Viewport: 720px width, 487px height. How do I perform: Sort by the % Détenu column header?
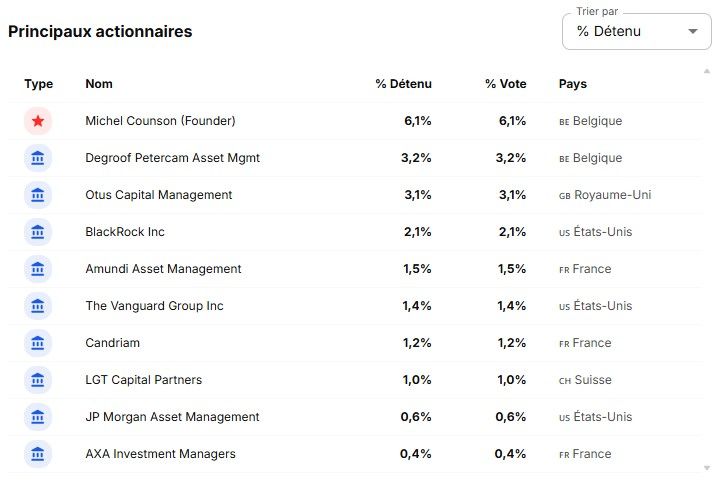[x=404, y=84]
